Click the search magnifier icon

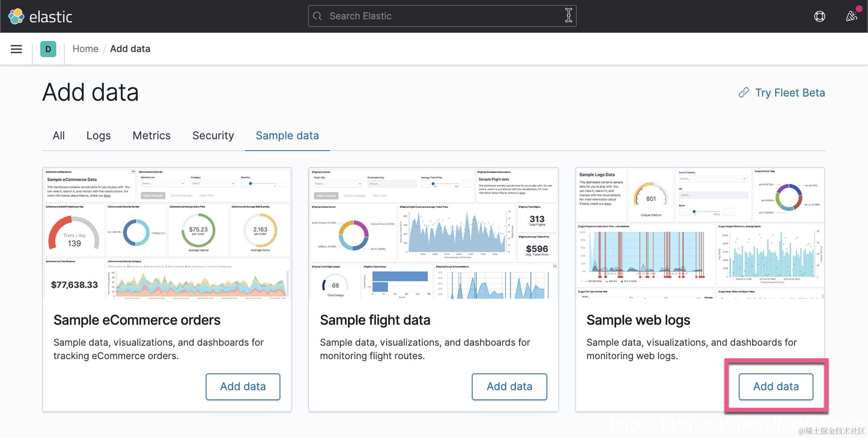pyautogui.click(x=318, y=16)
